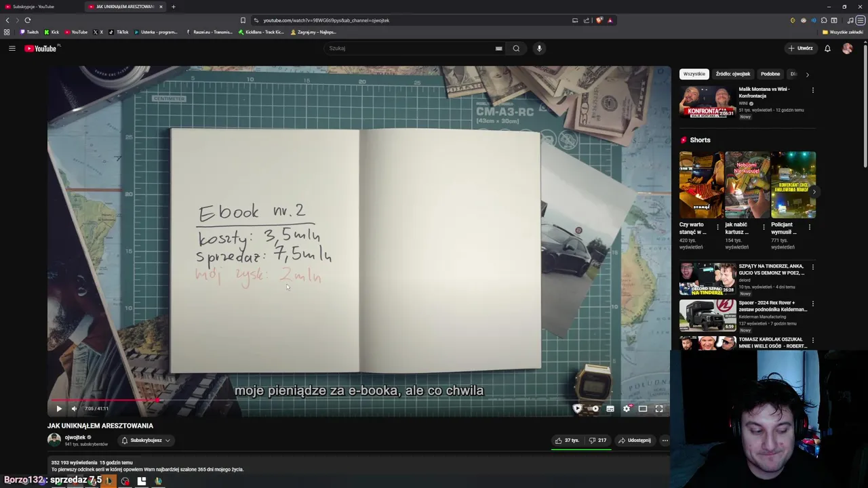Like the video with 37 tys. likes
This screenshot has height=488, width=868.
point(567,441)
